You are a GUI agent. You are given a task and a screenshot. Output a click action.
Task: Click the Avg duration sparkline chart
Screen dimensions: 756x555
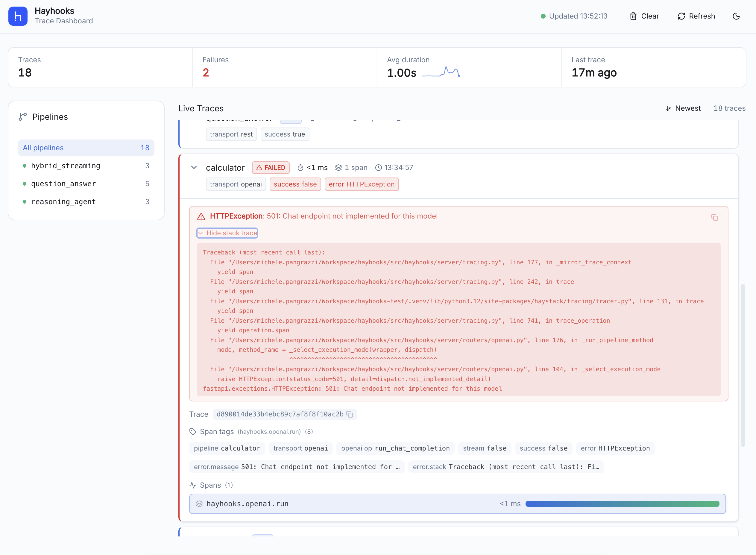(441, 72)
